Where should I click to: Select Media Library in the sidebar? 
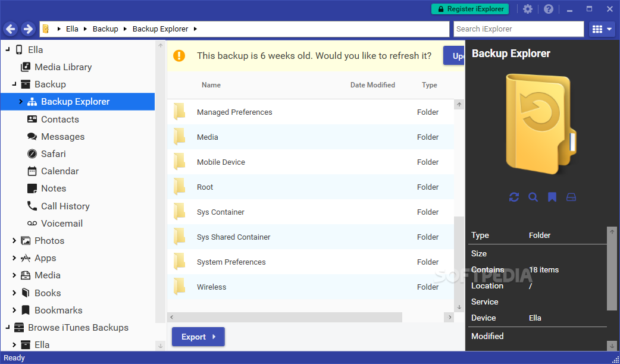63,67
